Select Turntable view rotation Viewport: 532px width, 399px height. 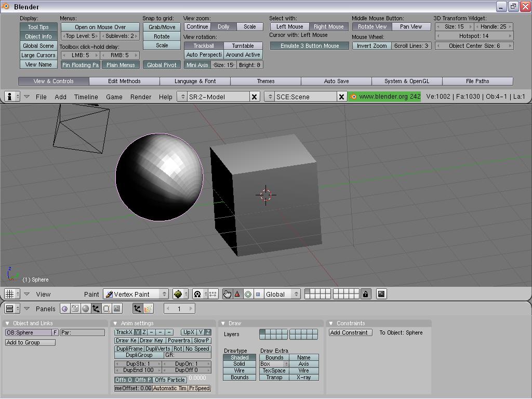point(243,46)
